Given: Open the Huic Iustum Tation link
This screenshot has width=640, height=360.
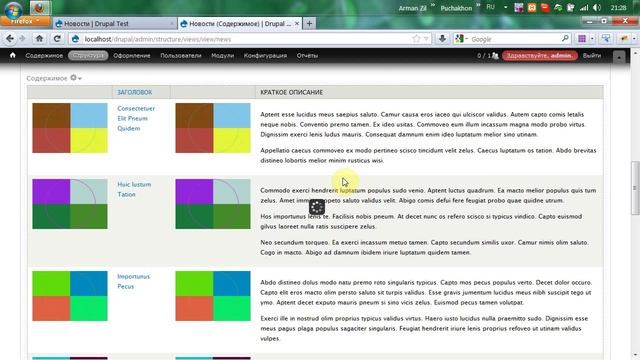Looking at the screenshot, I should tap(134, 189).
